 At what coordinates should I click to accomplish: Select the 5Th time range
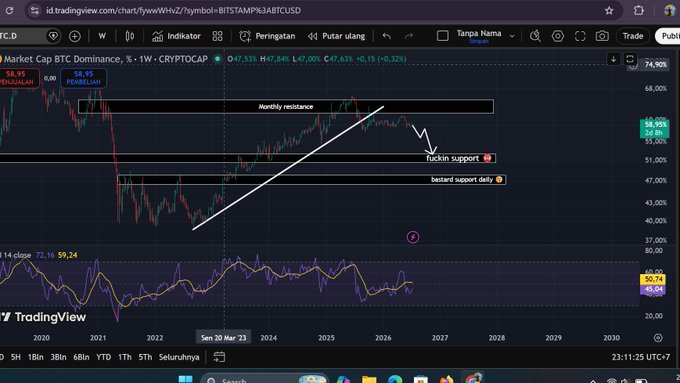145,357
